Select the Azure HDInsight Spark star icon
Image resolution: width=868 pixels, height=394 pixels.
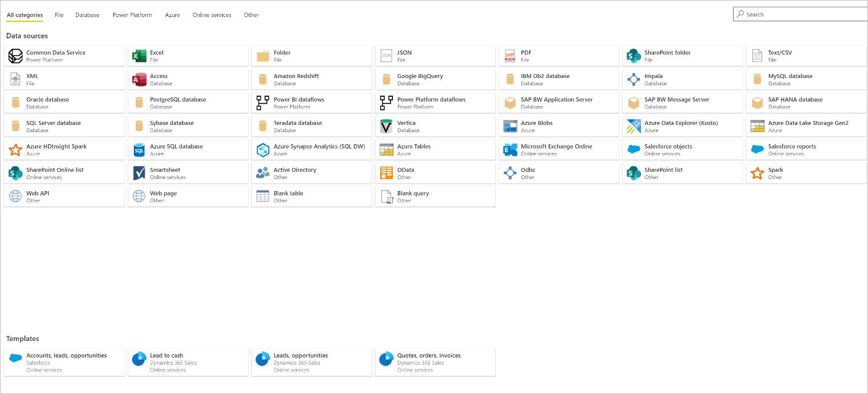(15, 150)
